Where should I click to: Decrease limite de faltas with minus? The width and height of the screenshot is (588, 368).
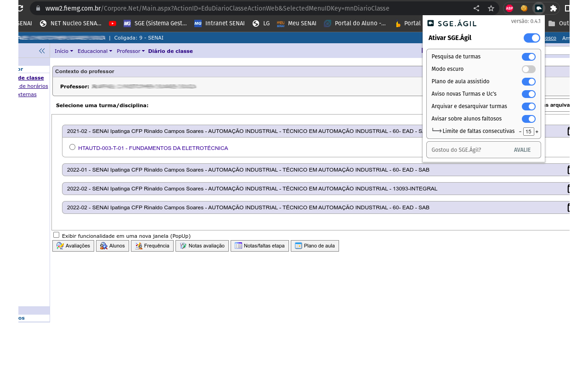pos(520,132)
